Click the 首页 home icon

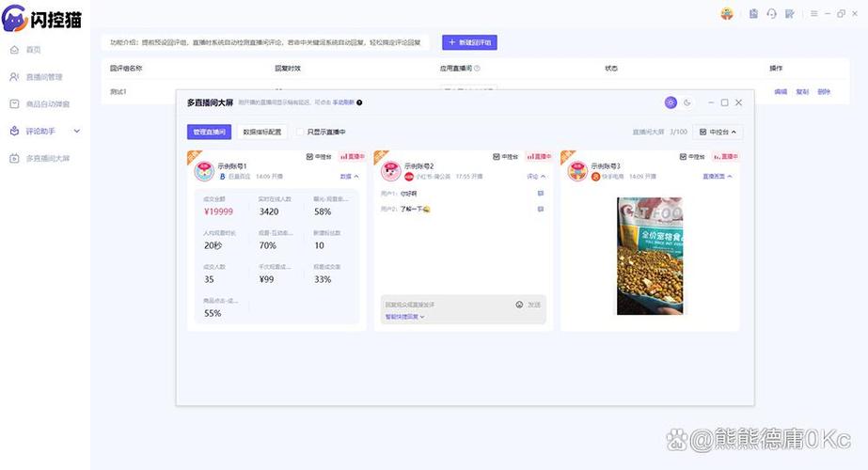pos(14,50)
